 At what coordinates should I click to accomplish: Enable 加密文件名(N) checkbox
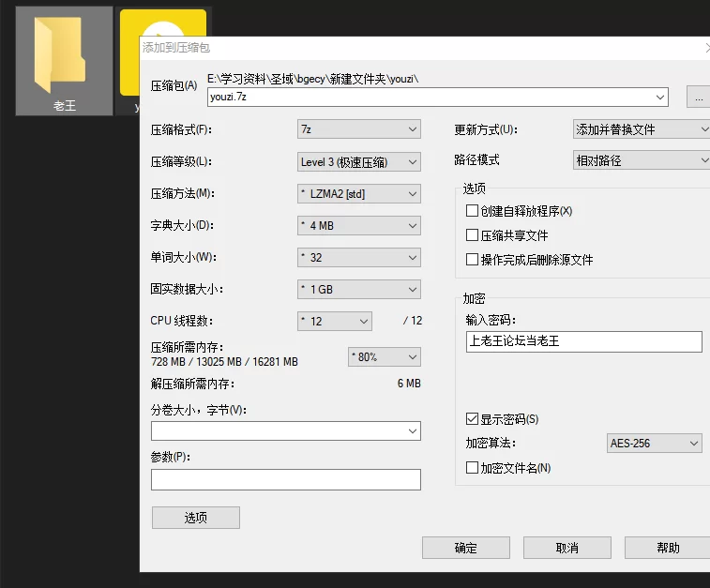[473, 468]
